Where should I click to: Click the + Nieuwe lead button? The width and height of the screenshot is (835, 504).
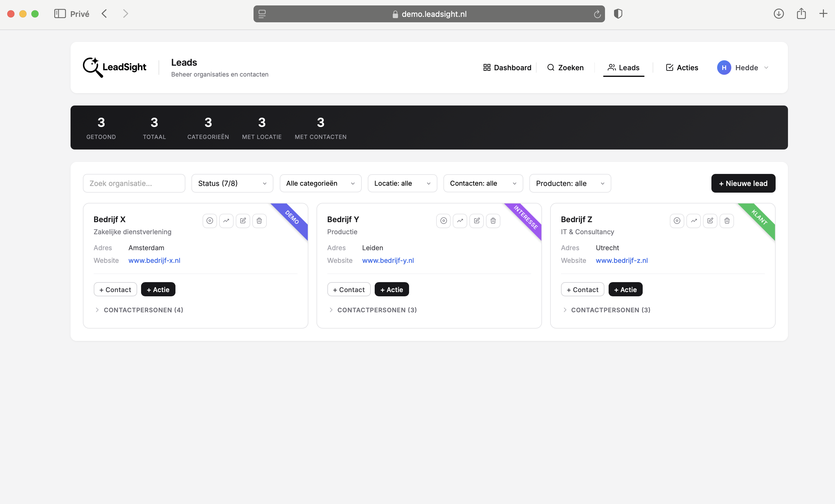point(743,183)
